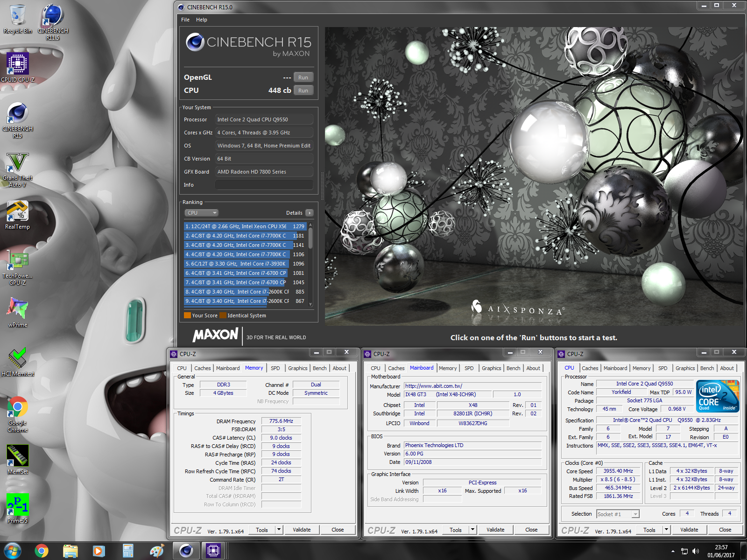Select ranking entry 9 i7-2600K score 867
The image size is (747, 560).
(245, 301)
